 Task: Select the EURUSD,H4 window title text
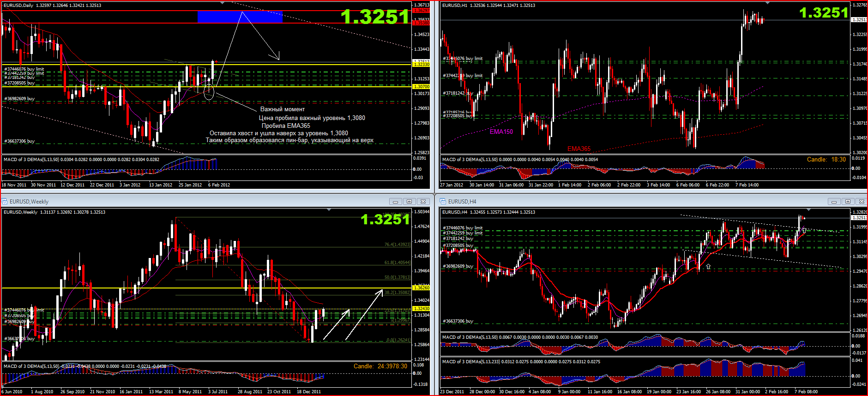point(462,202)
